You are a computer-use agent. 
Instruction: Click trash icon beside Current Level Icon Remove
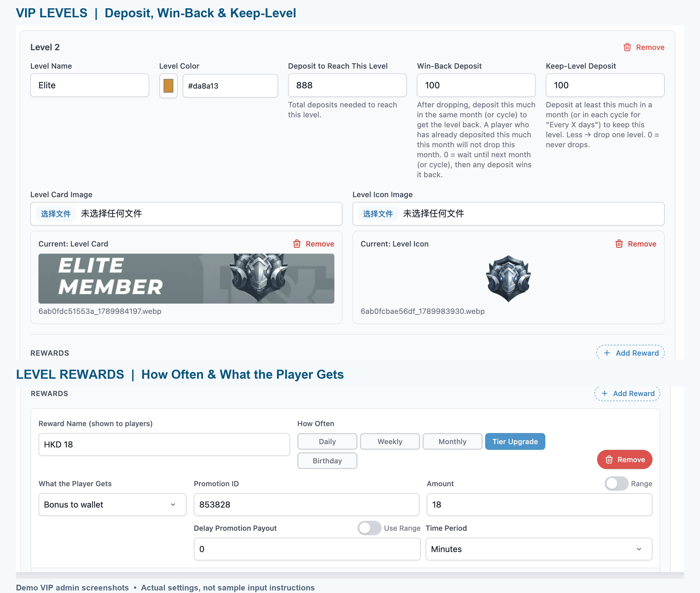pyautogui.click(x=619, y=244)
